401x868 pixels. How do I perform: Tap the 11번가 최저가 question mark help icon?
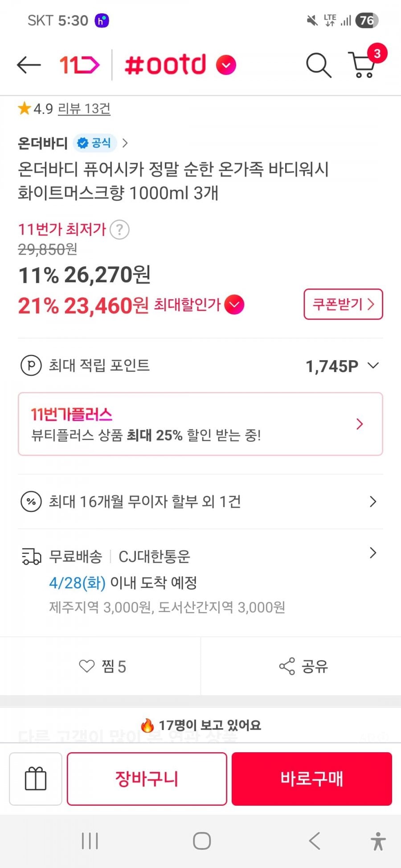pos(119,230)
